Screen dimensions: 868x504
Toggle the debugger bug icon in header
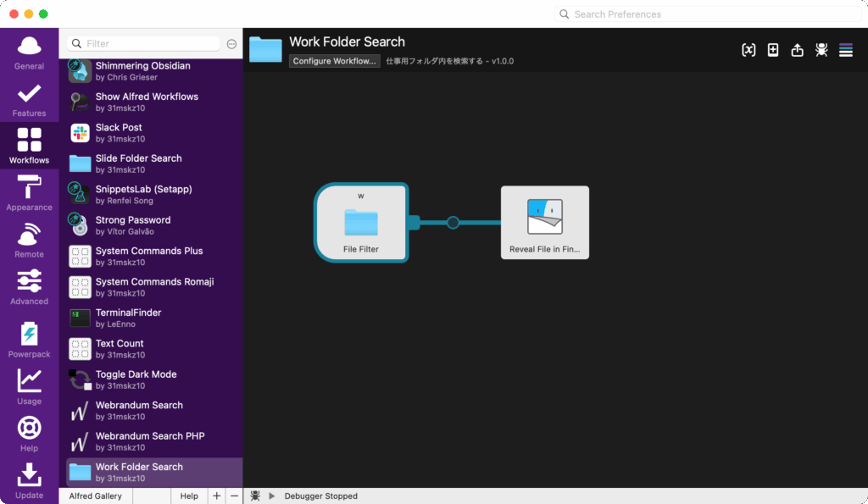(x=821, y=50)
